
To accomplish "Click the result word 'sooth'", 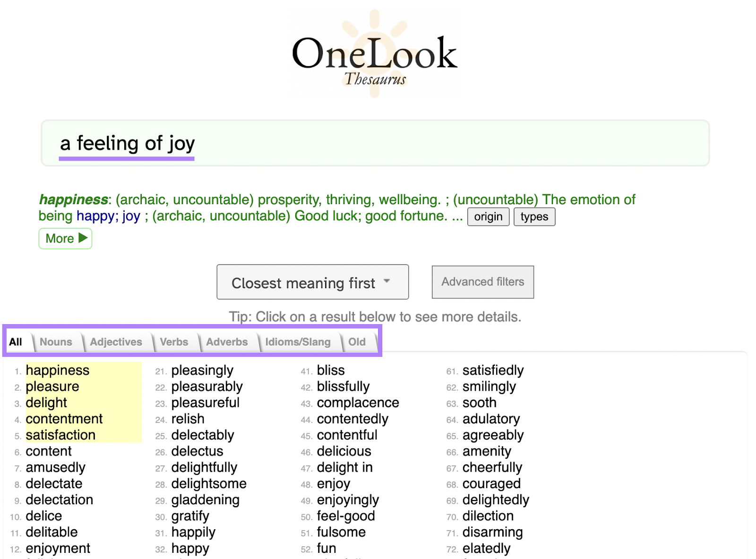I will 480,403.
